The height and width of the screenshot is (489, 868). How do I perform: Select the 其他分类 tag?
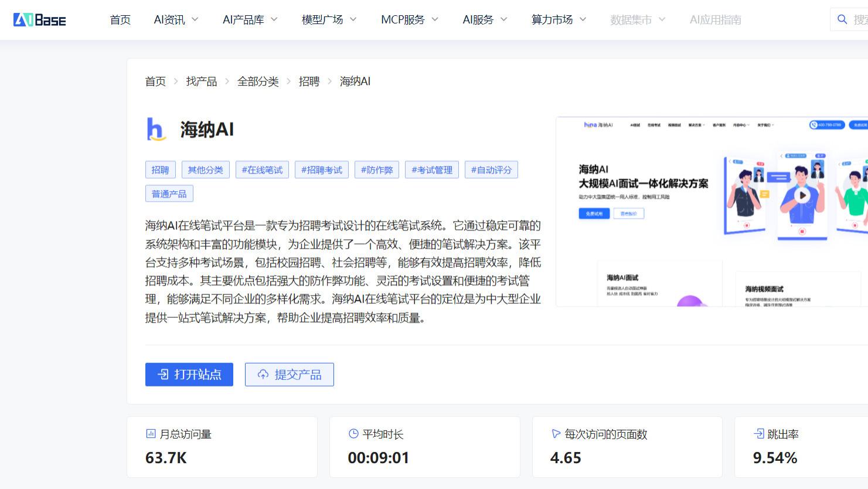tap(206, 170)
